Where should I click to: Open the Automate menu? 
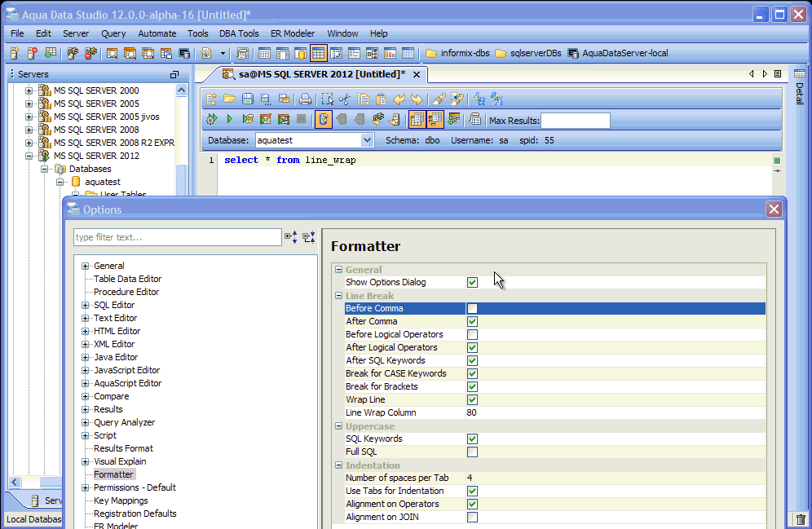click(157, 33)
